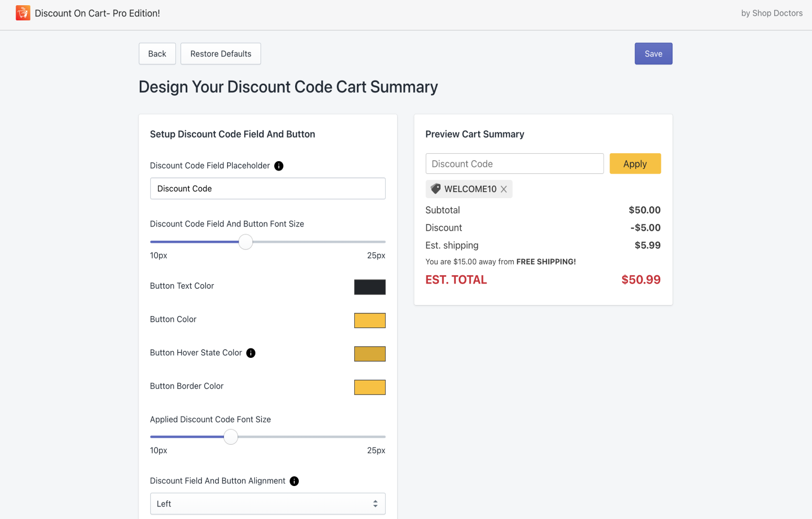Click info icon beside Discount Code Field Placeholder
Viewport: 812px width, 519px height.
click(x=279, y=166)
